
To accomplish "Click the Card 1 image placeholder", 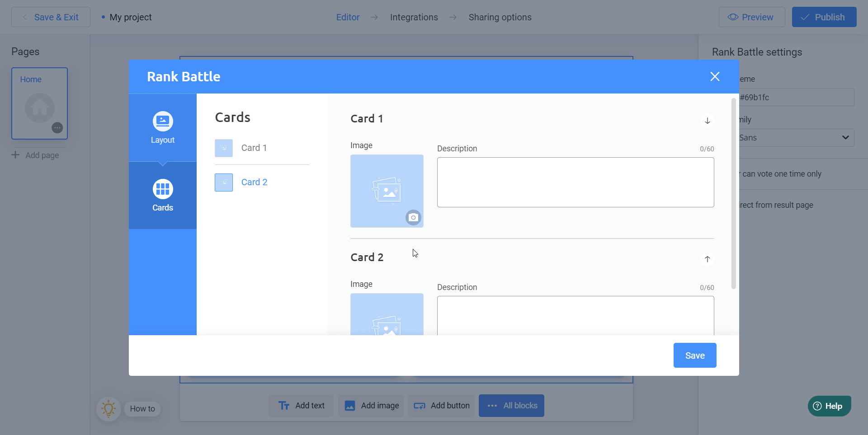I will coord(387,191).
